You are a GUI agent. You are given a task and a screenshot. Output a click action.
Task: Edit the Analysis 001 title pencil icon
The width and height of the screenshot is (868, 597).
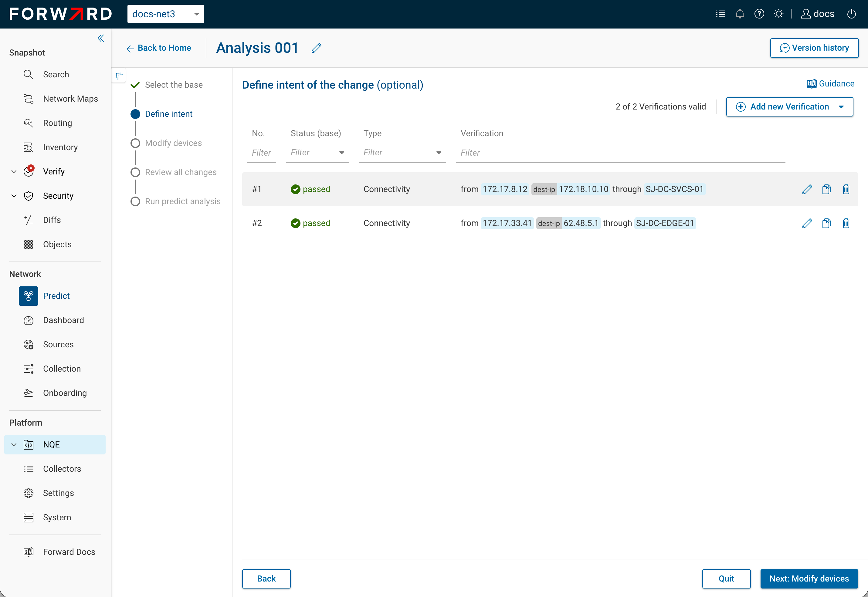316,48
